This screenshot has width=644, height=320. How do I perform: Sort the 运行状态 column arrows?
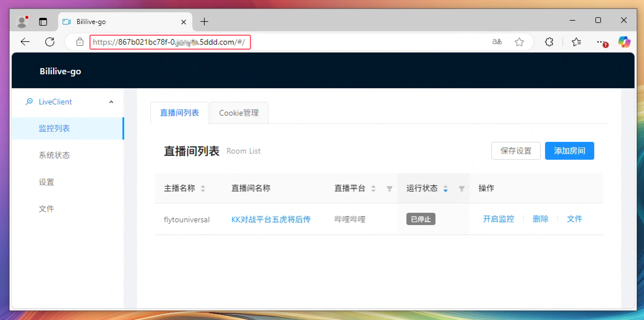pyautogui.click(x=446, y=188)
